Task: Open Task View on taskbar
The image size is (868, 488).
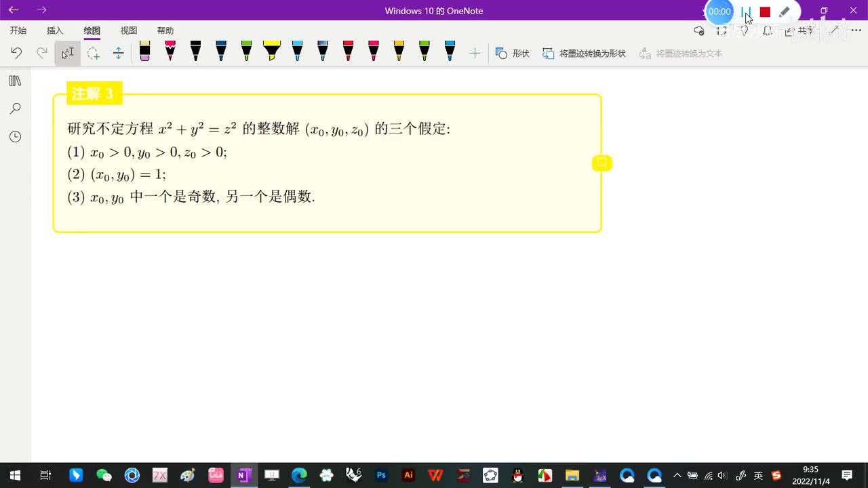Action: [45, 475]
